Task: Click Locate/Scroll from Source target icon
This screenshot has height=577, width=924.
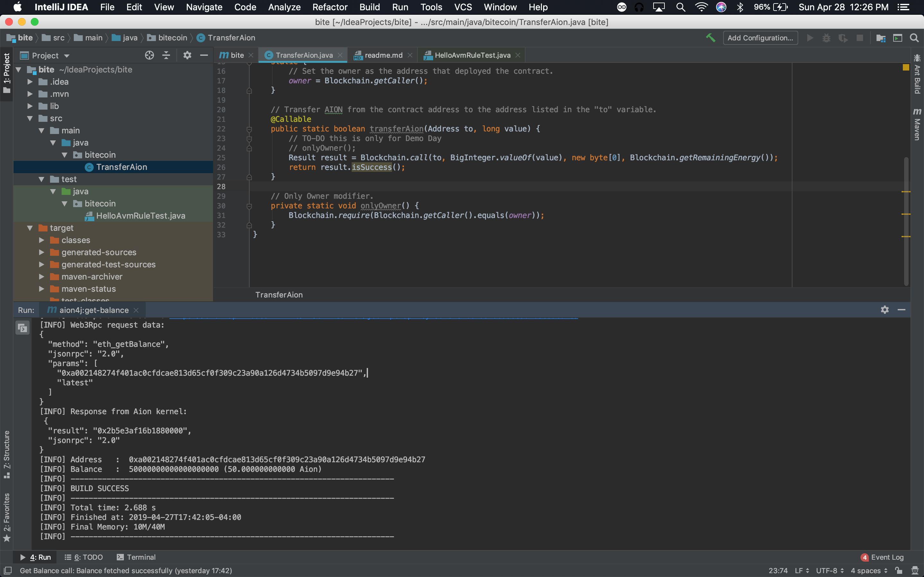Action: 149,55
